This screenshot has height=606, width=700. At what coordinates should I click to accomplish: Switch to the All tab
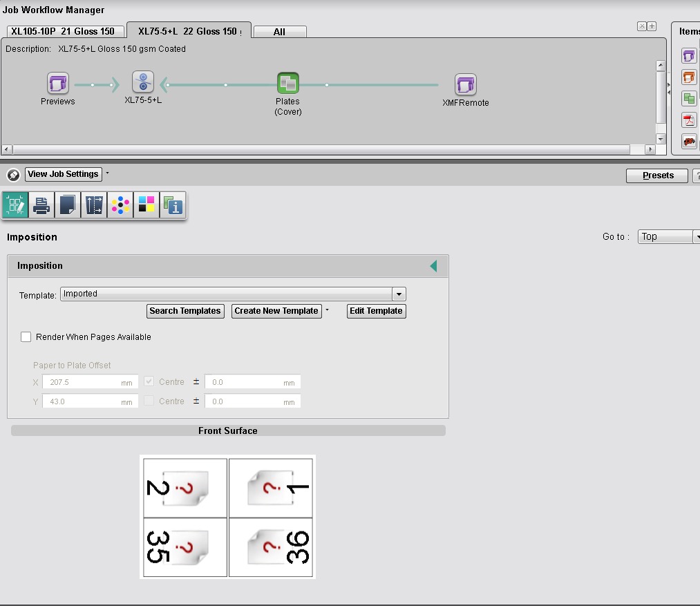(x=279, y=32)
